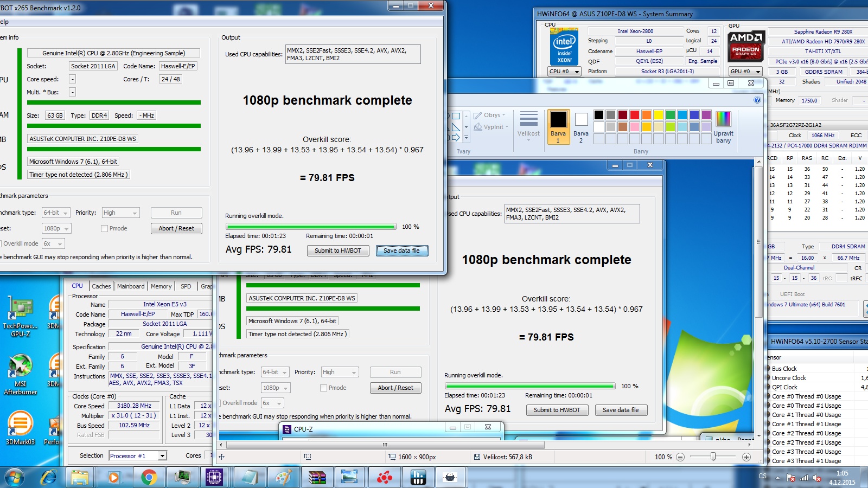Image resolution: width=868 pixels, height=488 pixels.
Task: Pick the green swatch in Paint palette
Action: (670, 115)
